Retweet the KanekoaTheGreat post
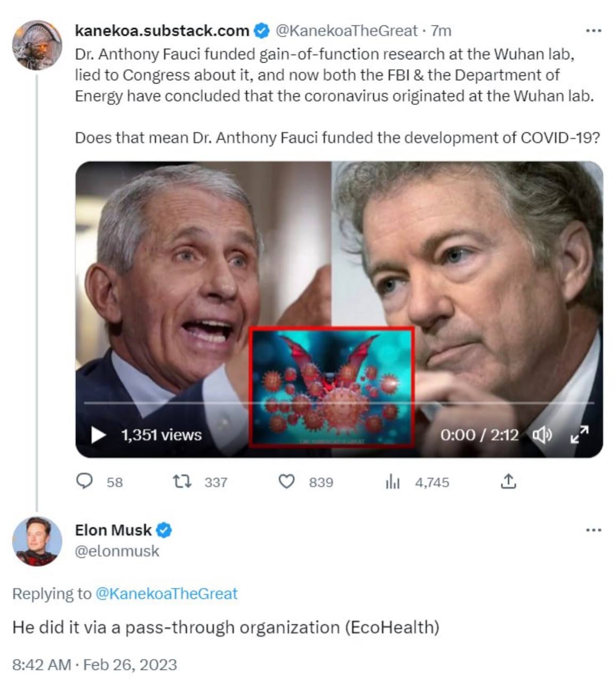The image size is (616, 683). (182, 482)
